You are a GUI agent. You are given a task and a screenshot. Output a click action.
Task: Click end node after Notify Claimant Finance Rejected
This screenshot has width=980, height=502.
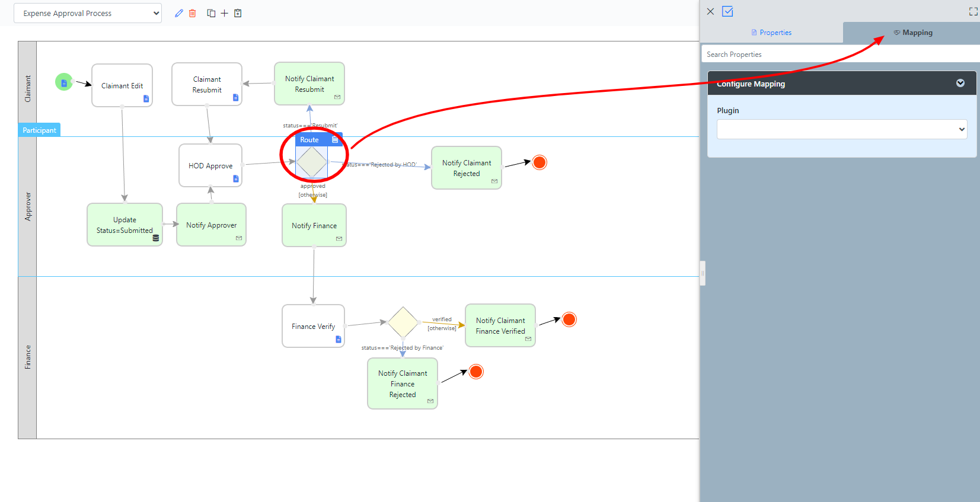(x=476, y=372)
